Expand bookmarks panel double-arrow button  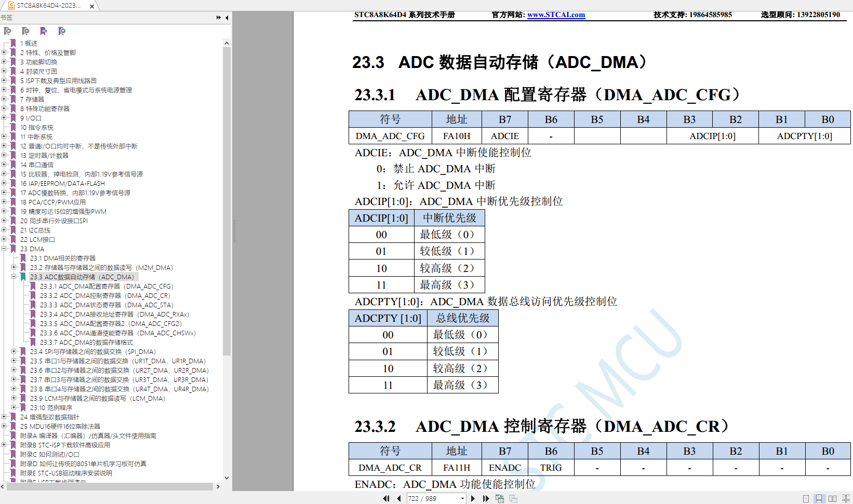[219, 18]
